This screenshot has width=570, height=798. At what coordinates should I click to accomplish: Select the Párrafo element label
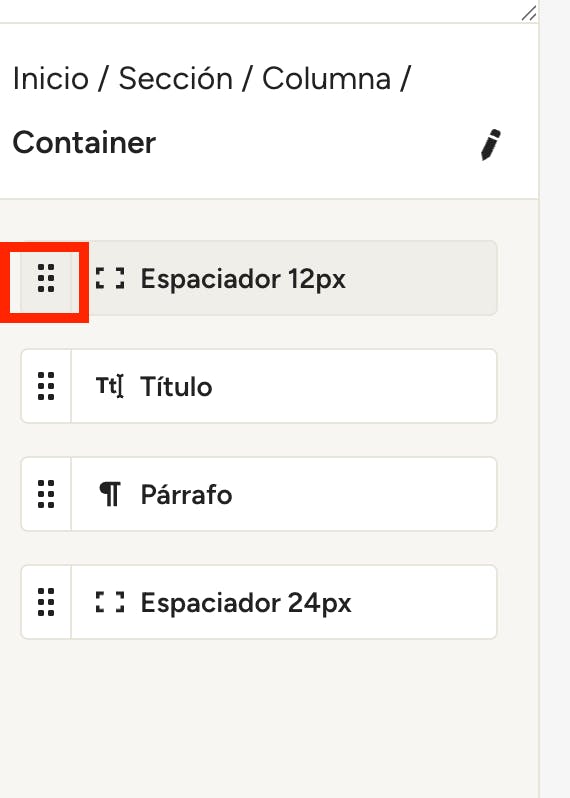click(186, 494)
